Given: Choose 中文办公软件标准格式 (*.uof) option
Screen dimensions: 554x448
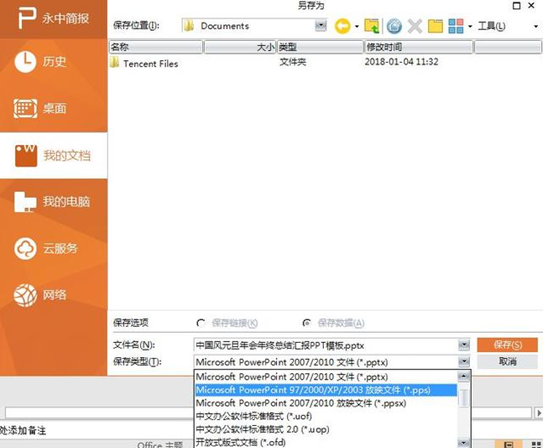Looking at the screenshot, I should [x=326, y=416].
